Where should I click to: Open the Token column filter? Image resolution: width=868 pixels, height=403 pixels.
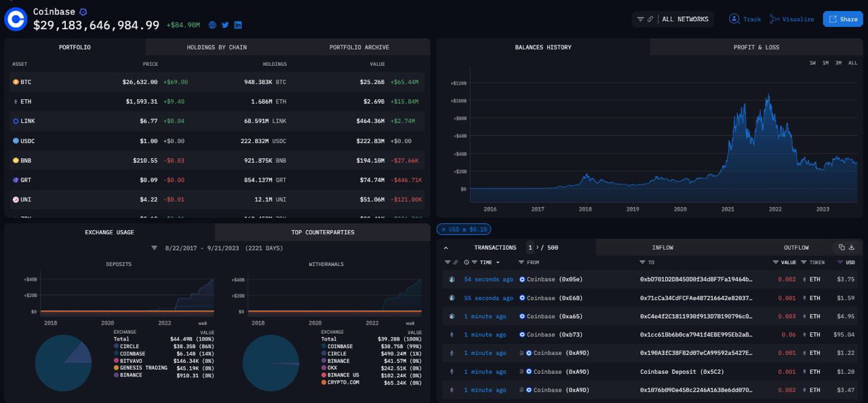coord(804,262)
